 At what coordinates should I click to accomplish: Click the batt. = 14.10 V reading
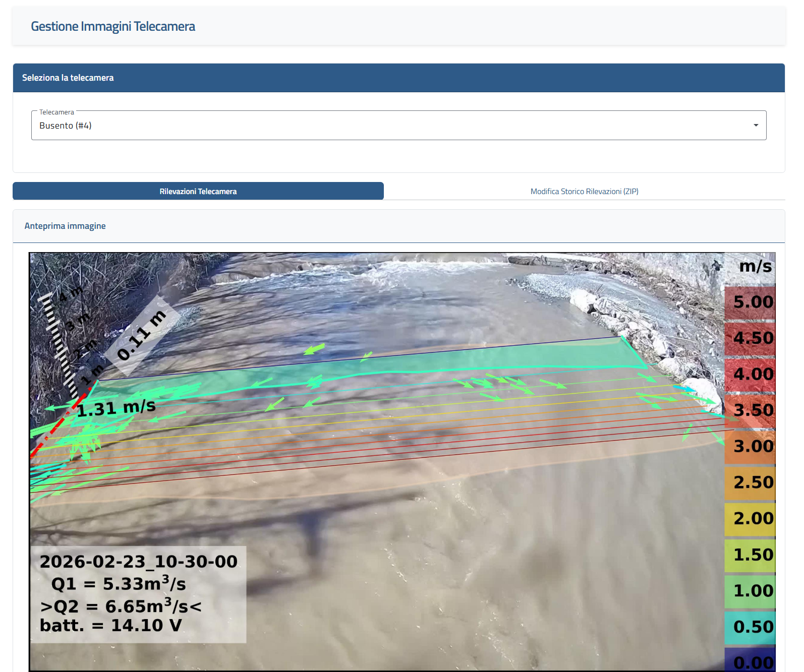[110, 626]
